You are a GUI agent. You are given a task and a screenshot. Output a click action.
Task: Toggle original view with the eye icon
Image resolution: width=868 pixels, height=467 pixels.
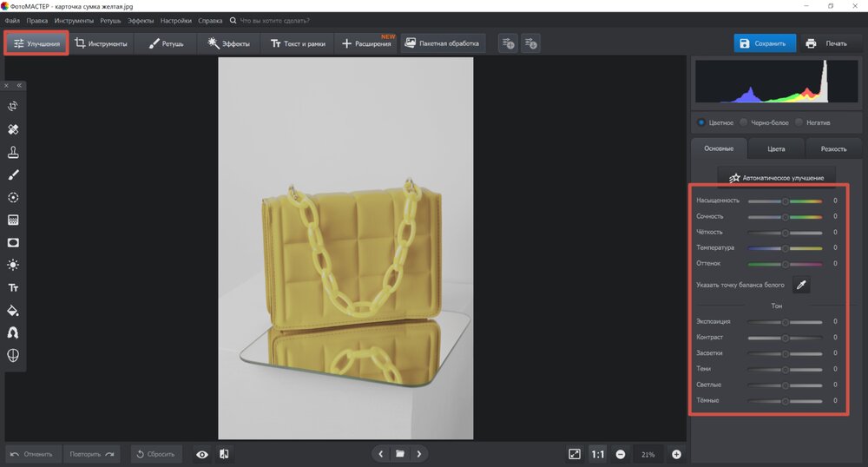tap(201, 454)
